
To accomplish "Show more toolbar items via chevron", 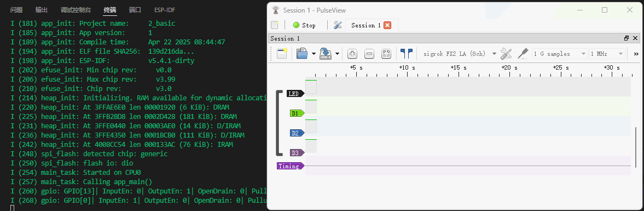I will (636, 54).
